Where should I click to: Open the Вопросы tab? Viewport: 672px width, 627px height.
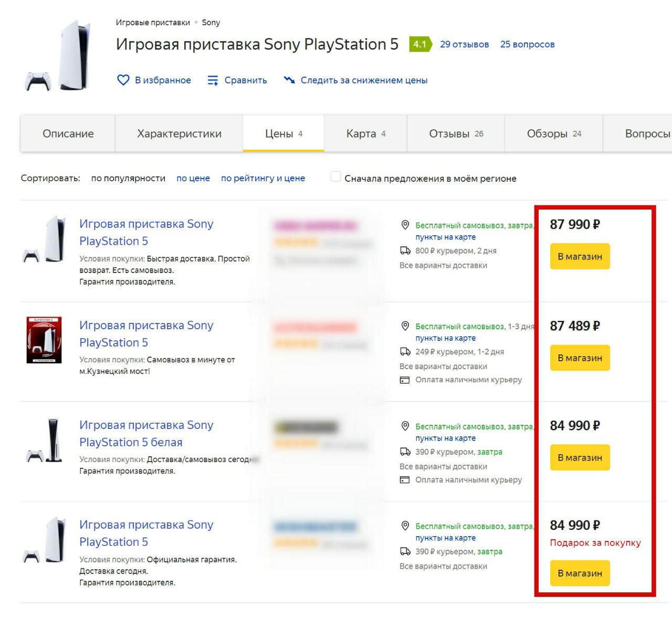pyautogui.click(x=638, y=133)
